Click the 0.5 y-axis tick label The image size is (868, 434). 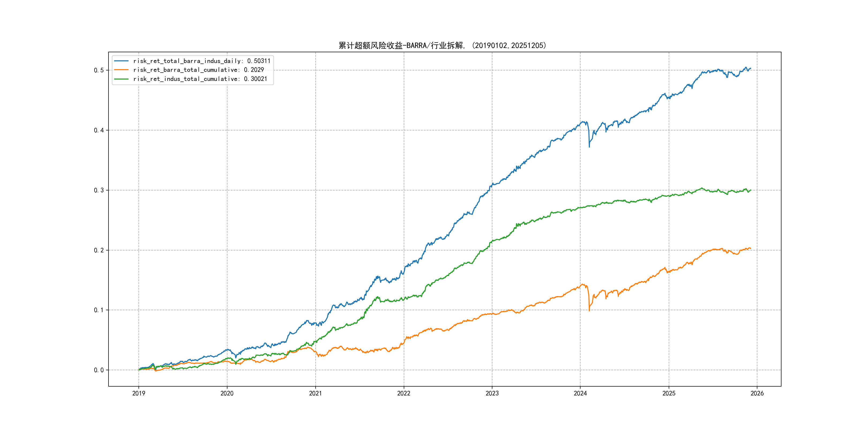99,70
